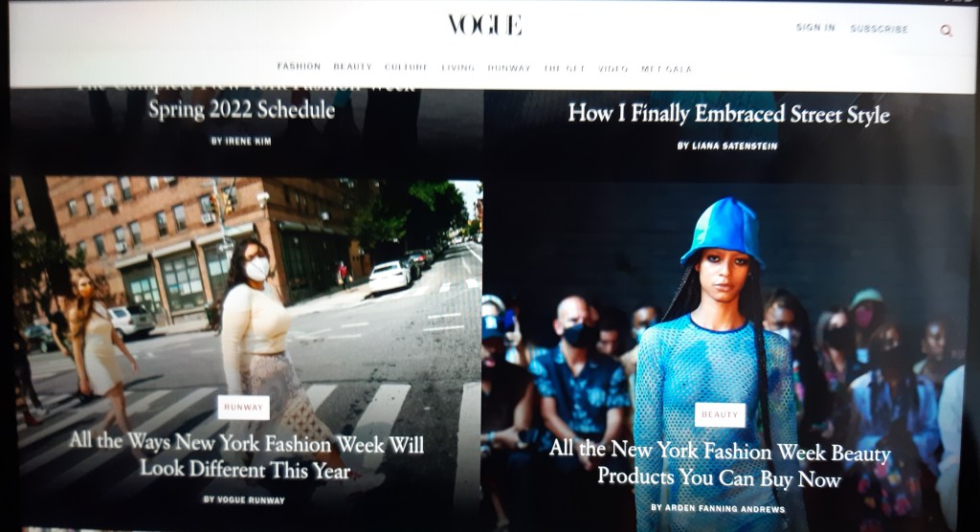This screenshot has width=980, height=532.
Task: Click the Beauty category tag on photo
Action: 720,414
